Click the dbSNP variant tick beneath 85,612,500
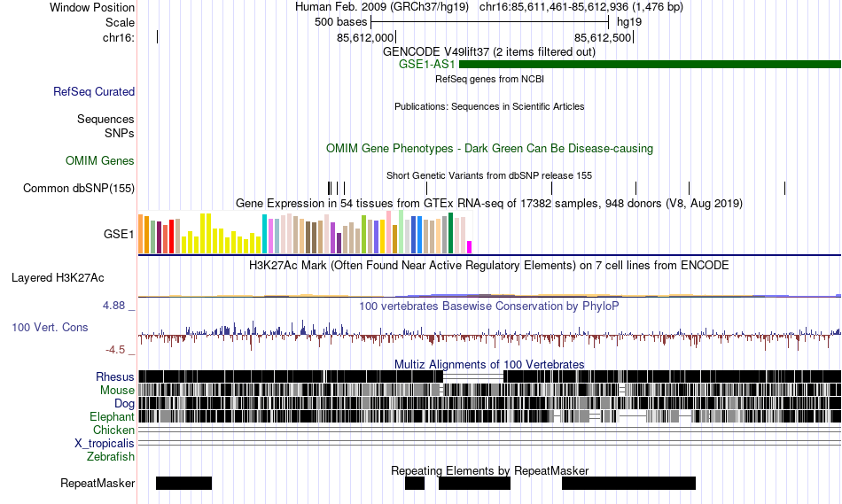The image size is (842, 504). [635, 189]
